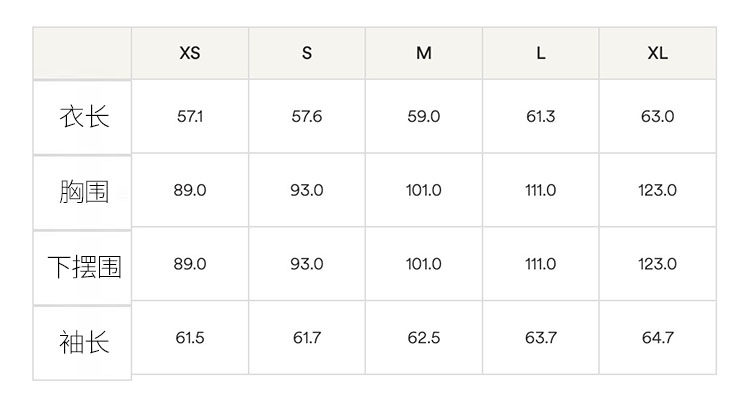
Task: Click the 57.6 value under S
Action: click(307, 117)
